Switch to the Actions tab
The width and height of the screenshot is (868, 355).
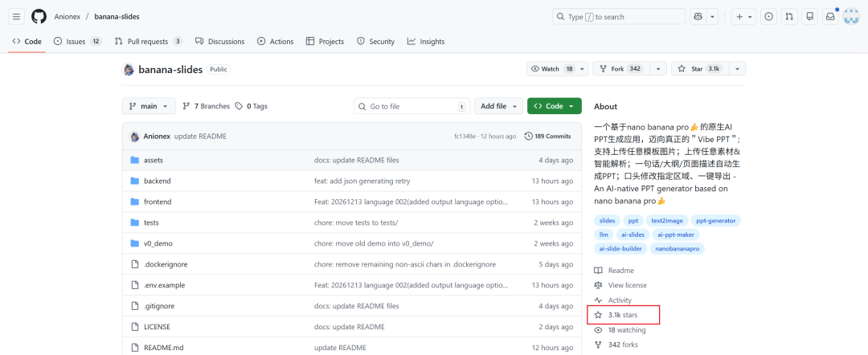point(276,42)
